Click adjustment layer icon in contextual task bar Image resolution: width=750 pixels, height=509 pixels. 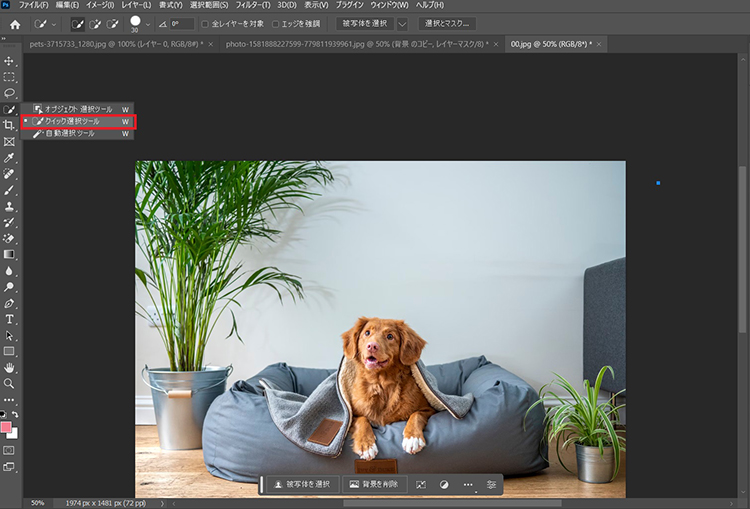pyautogui.click(x=444, y=485)
